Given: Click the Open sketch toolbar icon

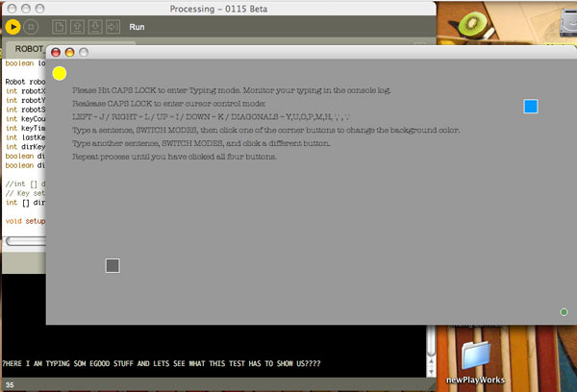Looking at the screenshot, I should click(x=78, y=27).
